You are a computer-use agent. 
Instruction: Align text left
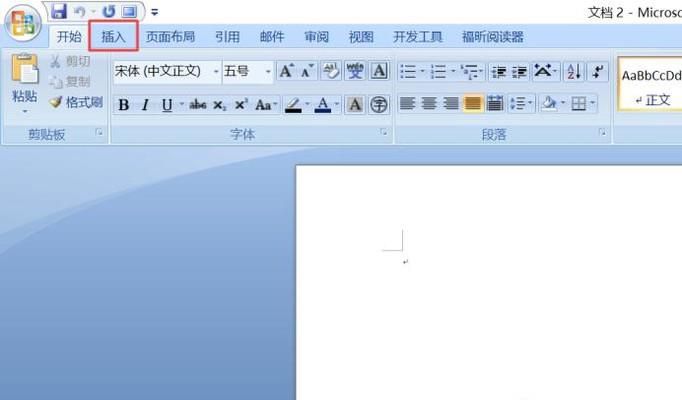tap(407, 103)
